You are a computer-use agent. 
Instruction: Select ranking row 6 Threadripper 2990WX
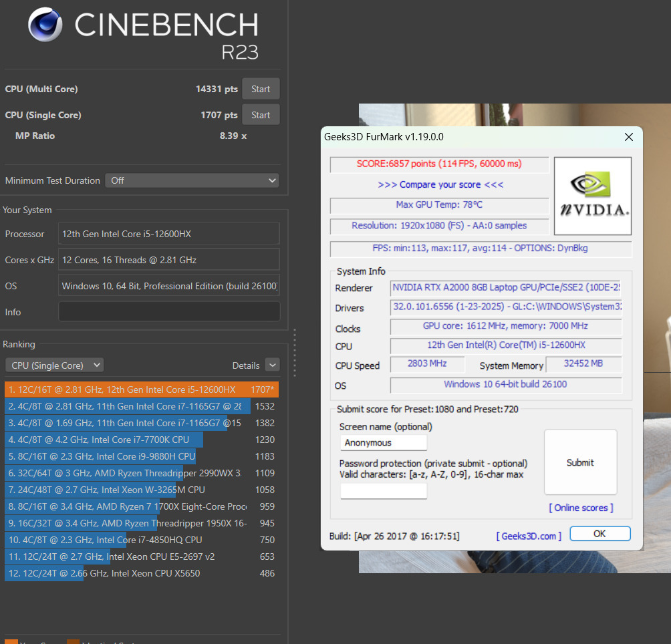click(142, 473)
